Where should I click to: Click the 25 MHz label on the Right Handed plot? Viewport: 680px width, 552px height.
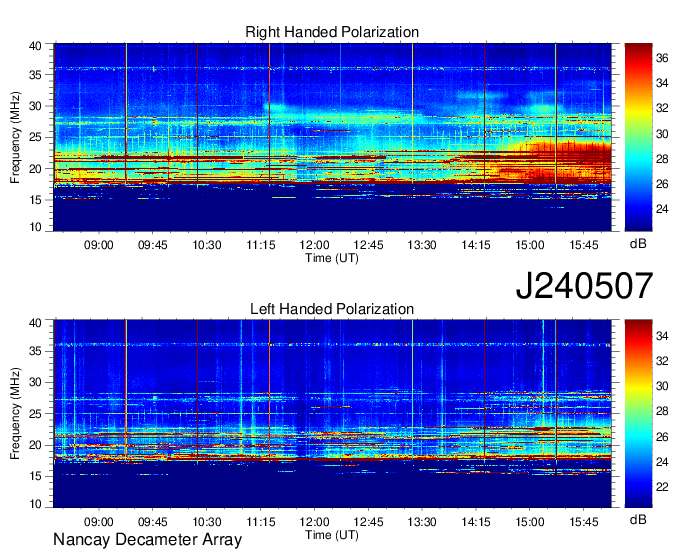coord(35,137)
